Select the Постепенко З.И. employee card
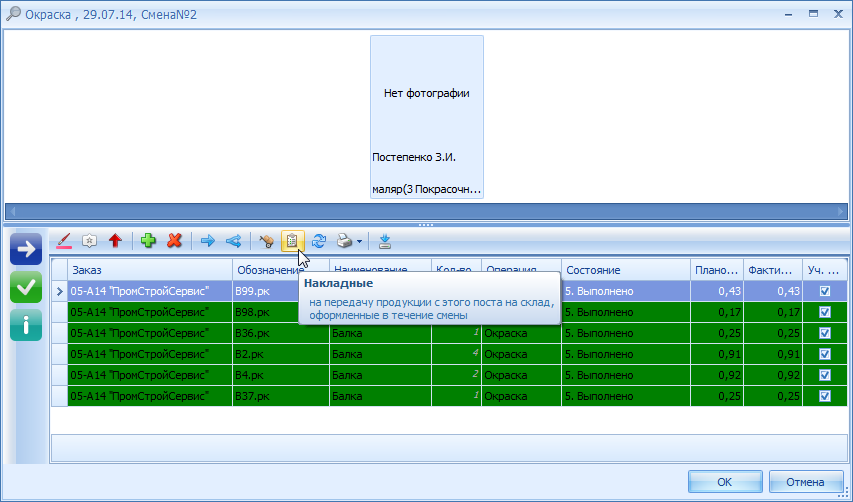 pyautogui.click(x=427, y=117)
